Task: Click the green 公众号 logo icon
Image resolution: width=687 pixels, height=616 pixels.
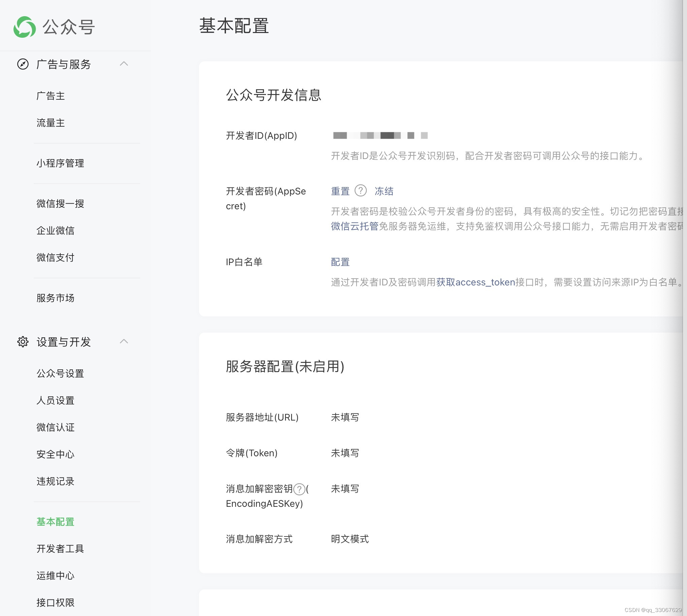Action: pyautogui.click(x=24, y=27)
